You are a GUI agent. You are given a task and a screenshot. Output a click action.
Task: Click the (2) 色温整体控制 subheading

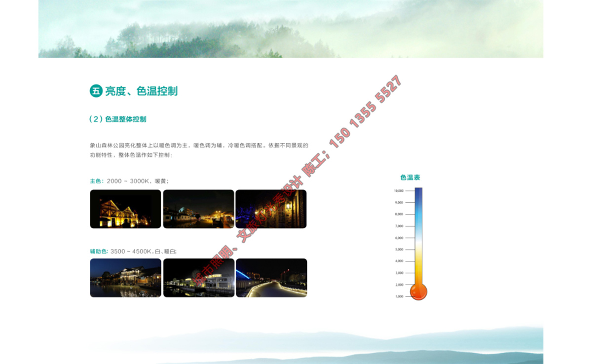[118, 119]
